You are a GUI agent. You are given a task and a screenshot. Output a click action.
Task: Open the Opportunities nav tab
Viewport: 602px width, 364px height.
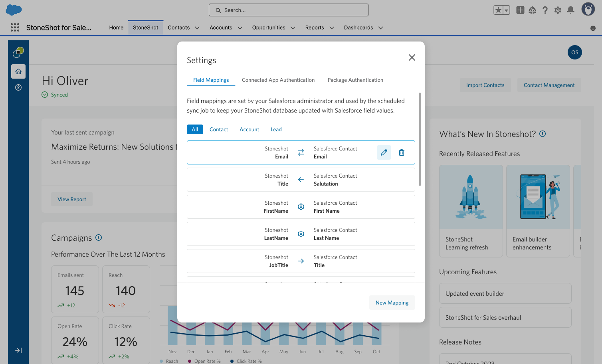click(269, 28)
